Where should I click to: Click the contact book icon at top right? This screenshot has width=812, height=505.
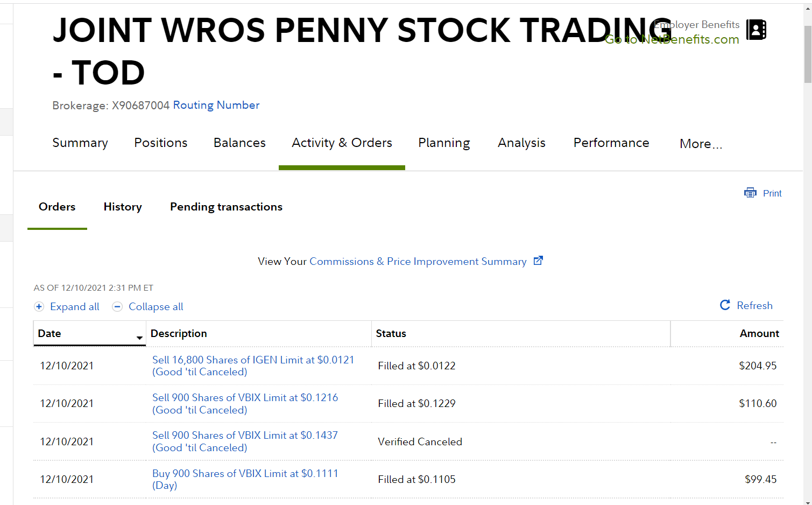756,30
